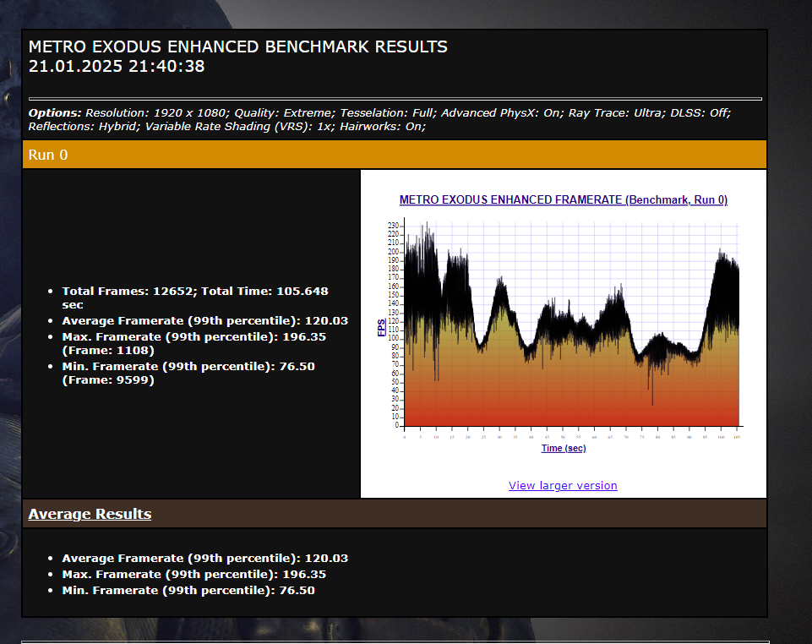The image size is (812, 644).
Task: Click Max. Framerate 196.35 in Run 0 list
Action: pyautogui.click(x=194, y=336)
